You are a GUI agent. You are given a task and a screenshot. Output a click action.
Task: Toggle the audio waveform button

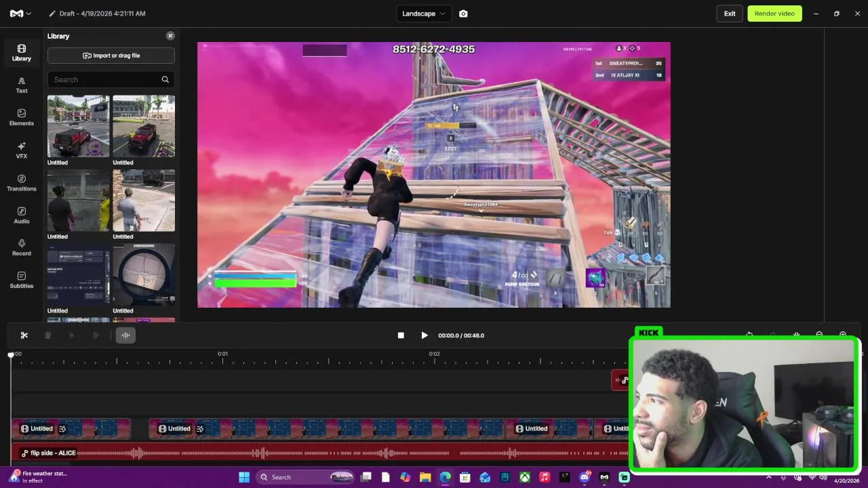click(125, 335)
